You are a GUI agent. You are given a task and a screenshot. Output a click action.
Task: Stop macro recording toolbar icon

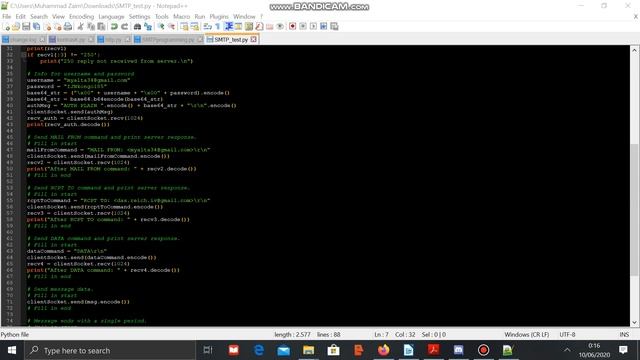click(x=303, y=27)
